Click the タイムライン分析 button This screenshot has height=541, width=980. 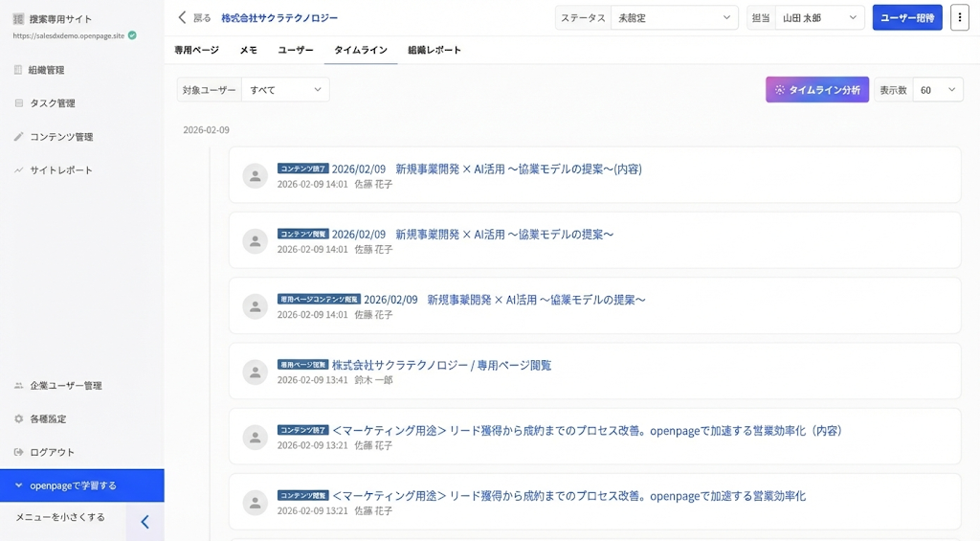(x=817, y=90)
